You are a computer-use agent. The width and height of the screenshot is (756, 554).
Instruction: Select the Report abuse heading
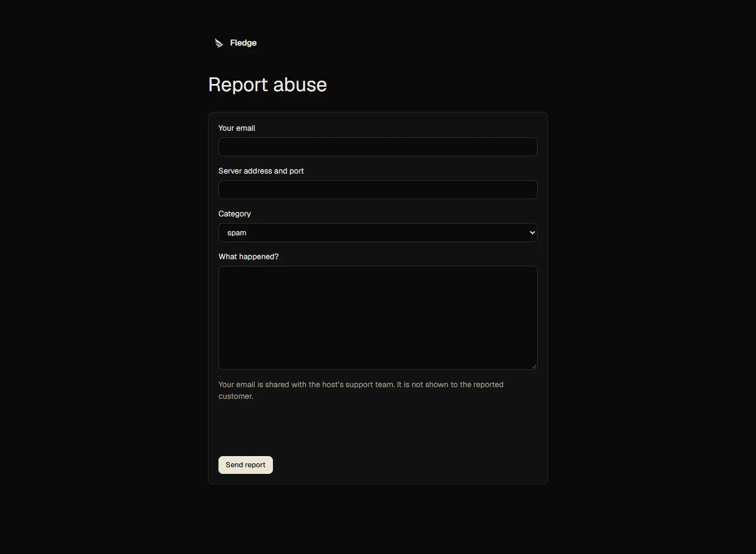267,85
